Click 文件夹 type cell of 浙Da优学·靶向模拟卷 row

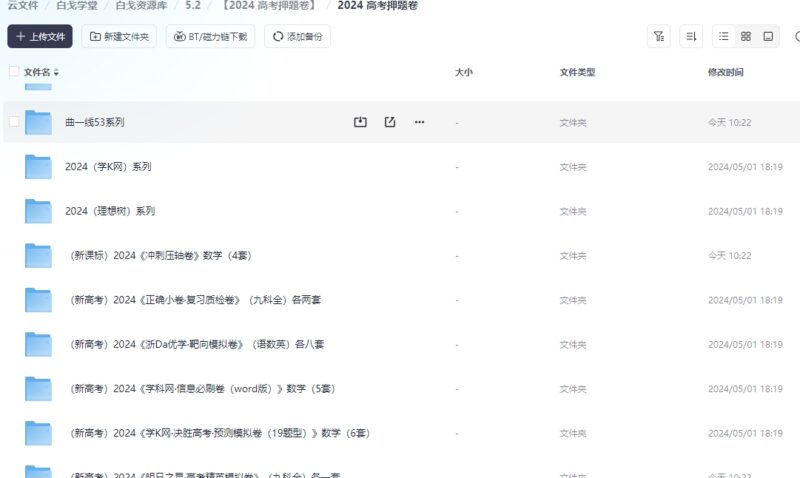[573, 344]
